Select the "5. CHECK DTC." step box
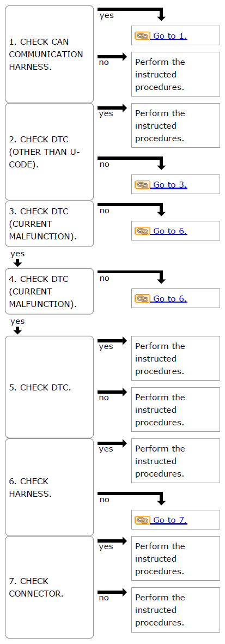Screen dimensions: 225x644 pos(49,387)
